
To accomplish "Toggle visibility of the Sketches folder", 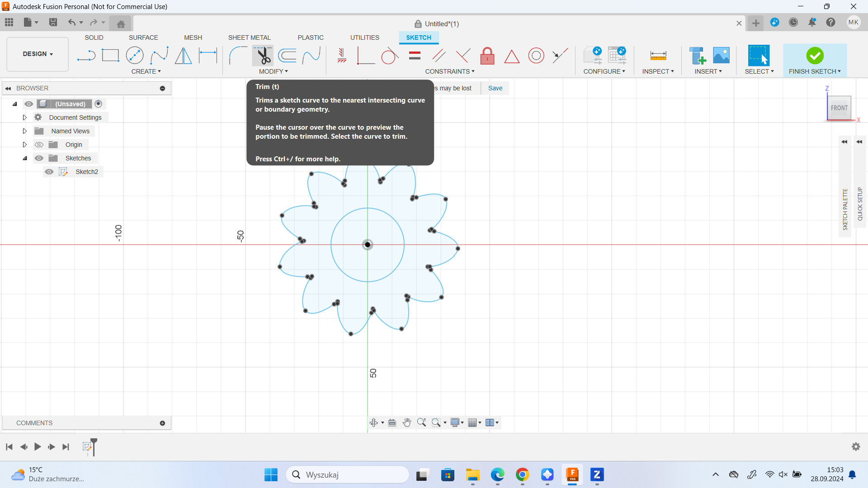I will [39, 158].
